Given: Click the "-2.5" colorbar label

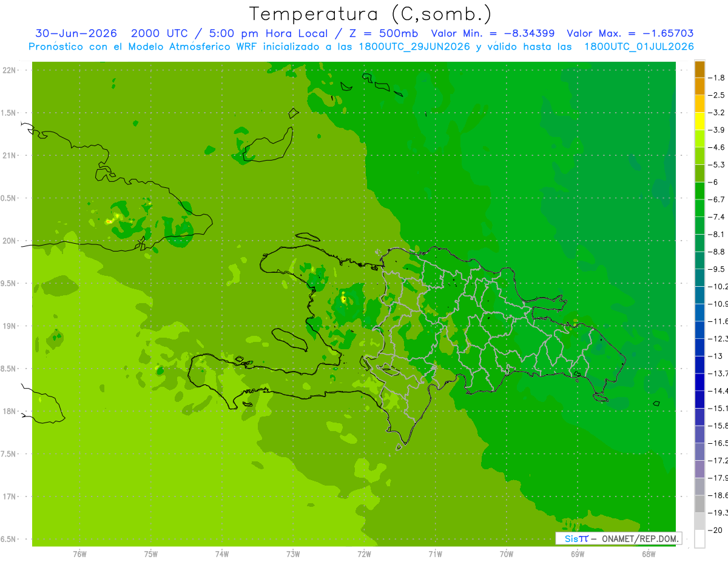Looking at the screenshot, I should point(717,95).
